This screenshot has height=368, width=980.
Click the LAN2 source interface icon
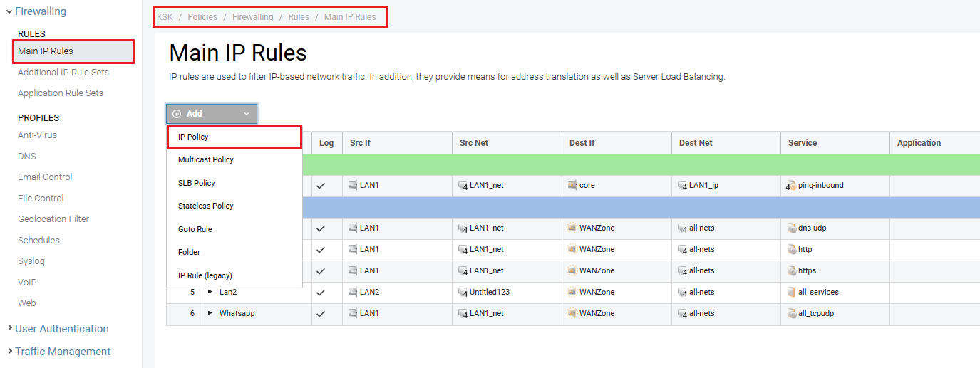[353, 293]
